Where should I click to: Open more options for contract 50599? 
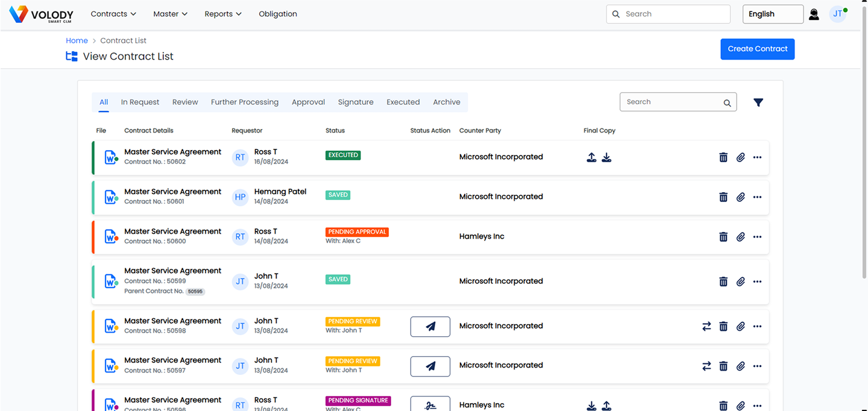click(758, 281)
